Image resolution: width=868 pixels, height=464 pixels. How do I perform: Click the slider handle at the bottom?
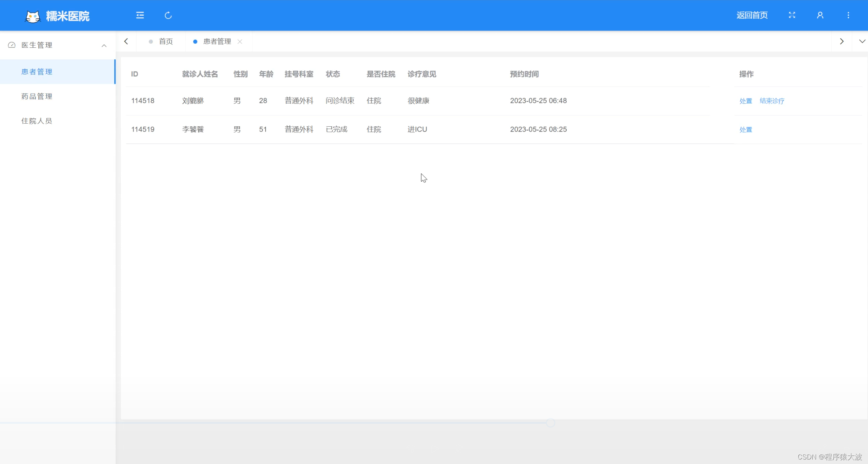pyautogui.click(x=550, y=423)
